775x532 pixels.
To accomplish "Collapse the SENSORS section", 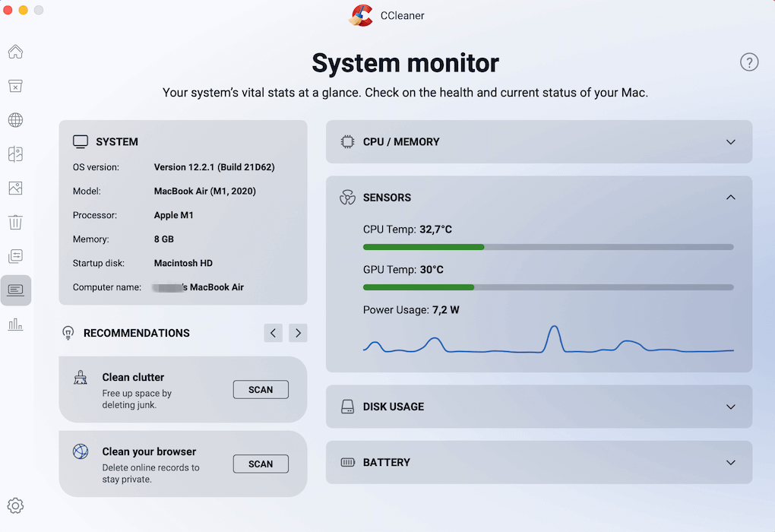I will pyautogui.click(x=730, y=197).
